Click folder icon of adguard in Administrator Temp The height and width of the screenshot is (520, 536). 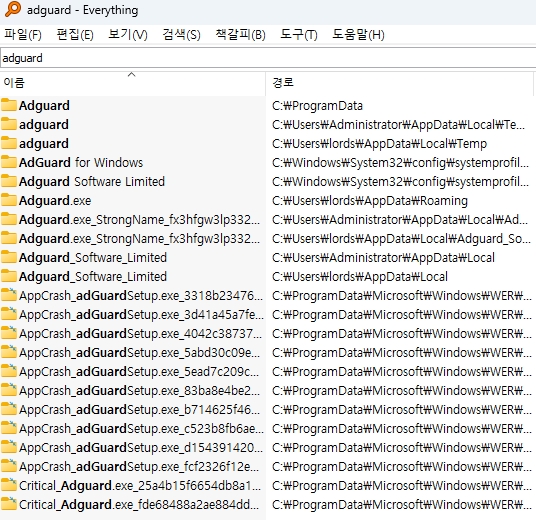(9, 124)
